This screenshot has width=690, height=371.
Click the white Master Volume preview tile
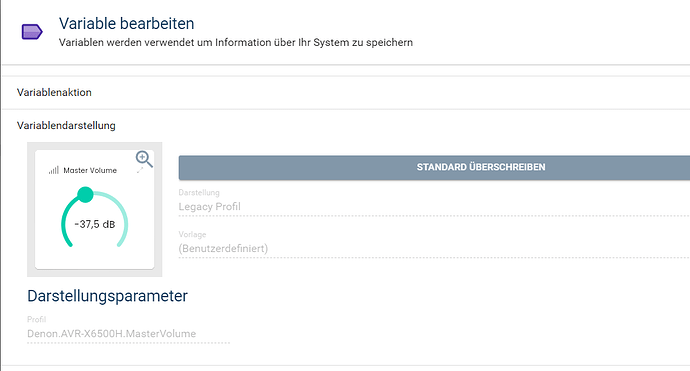pos(95,209)
